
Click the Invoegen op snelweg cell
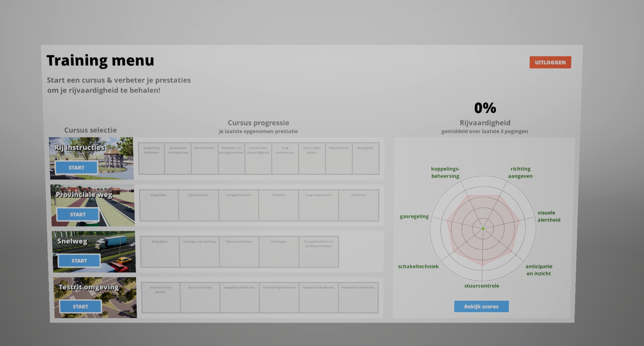199,252
